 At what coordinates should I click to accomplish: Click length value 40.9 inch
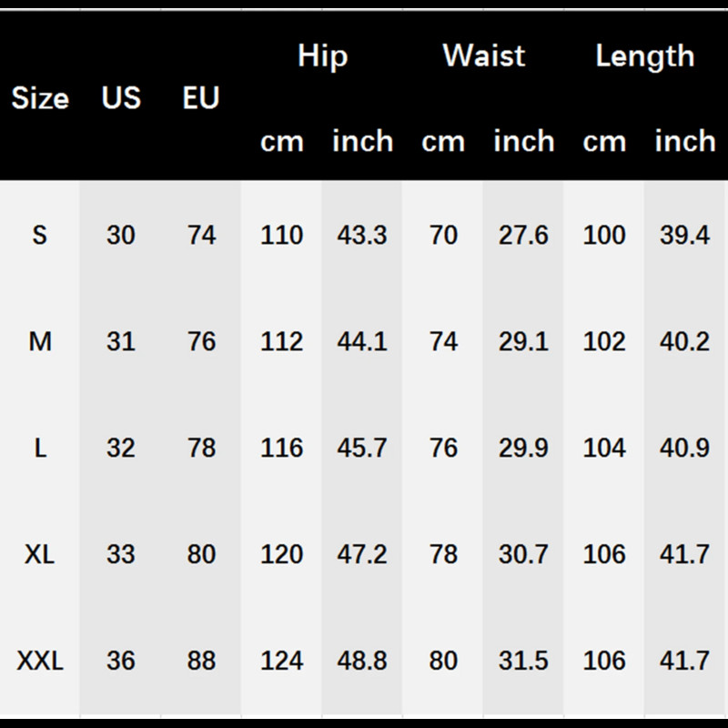tap(684, 449)
